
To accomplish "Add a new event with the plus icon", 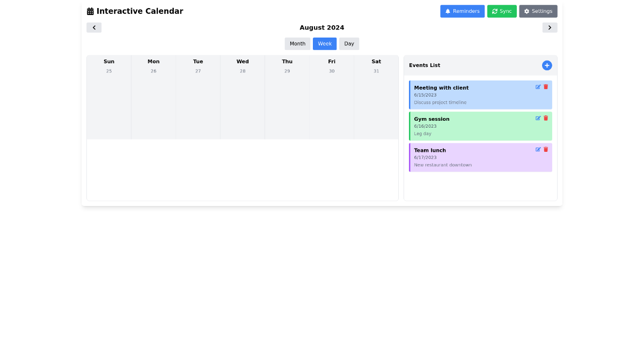I will (547, 65).
